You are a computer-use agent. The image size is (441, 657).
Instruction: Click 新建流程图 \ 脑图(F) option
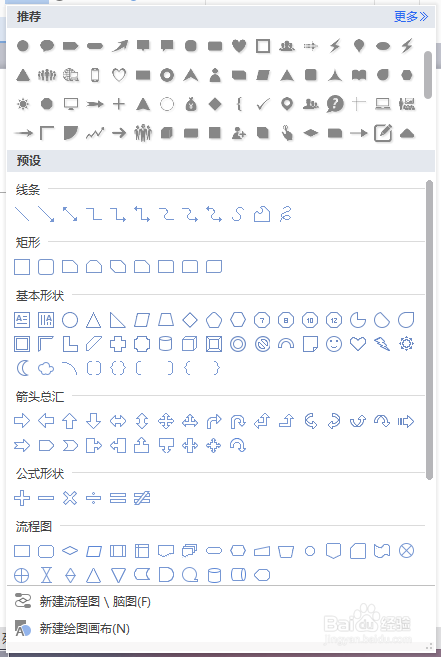(95, 602)
